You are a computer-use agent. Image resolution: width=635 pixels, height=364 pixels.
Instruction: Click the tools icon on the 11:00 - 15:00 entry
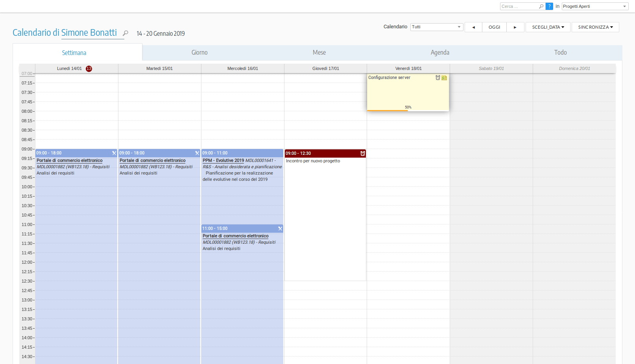pos(280,228)
